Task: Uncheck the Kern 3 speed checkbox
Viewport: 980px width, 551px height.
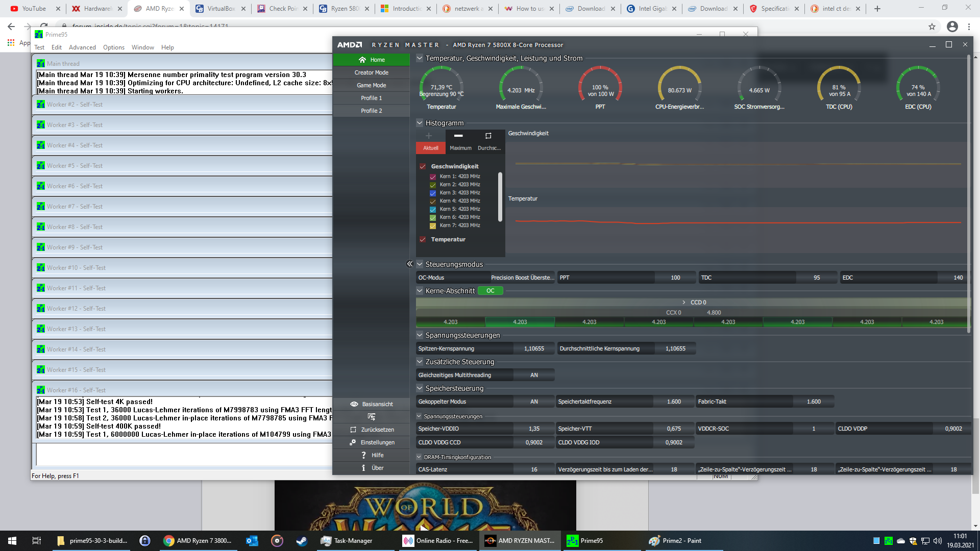Action: (433, 193)
